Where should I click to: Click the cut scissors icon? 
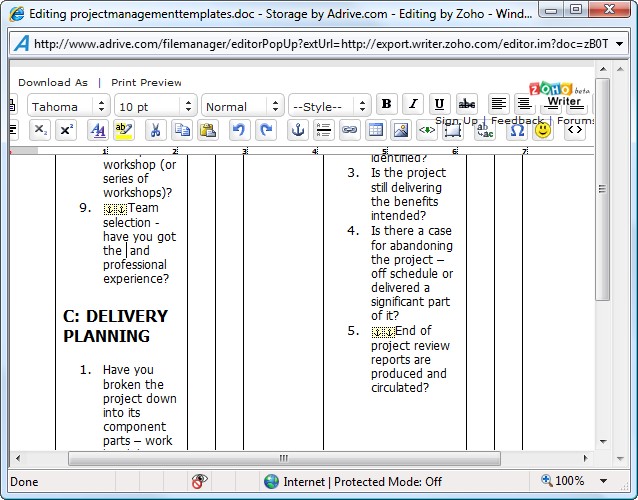point(155,130)
